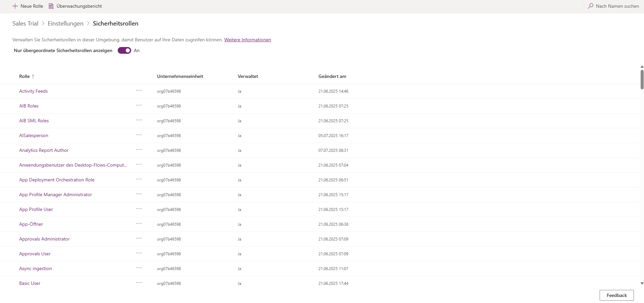Expand options for App Profile User
The height and width of the screenshot is (303, 644).
pos(139,209)
